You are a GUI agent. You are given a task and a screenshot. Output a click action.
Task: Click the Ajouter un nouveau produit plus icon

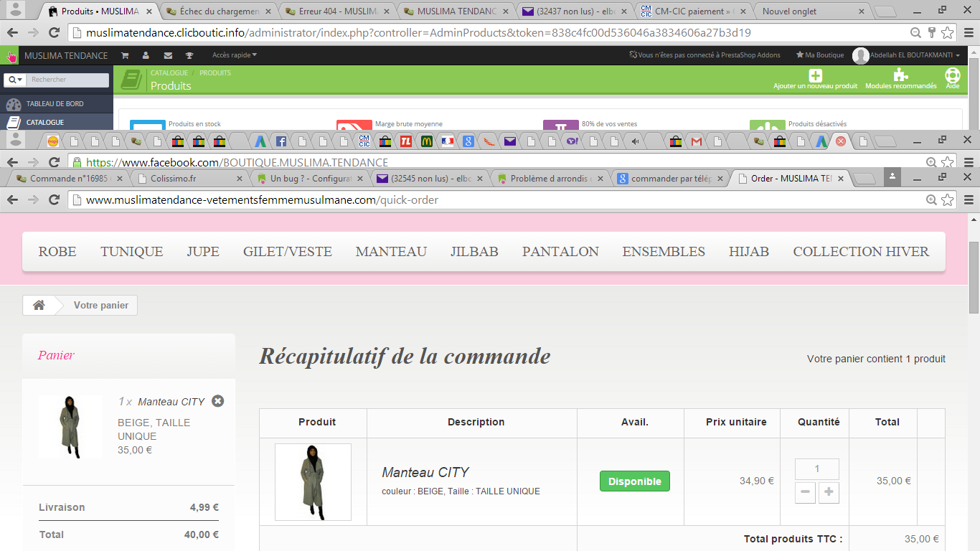click(815, 75)
